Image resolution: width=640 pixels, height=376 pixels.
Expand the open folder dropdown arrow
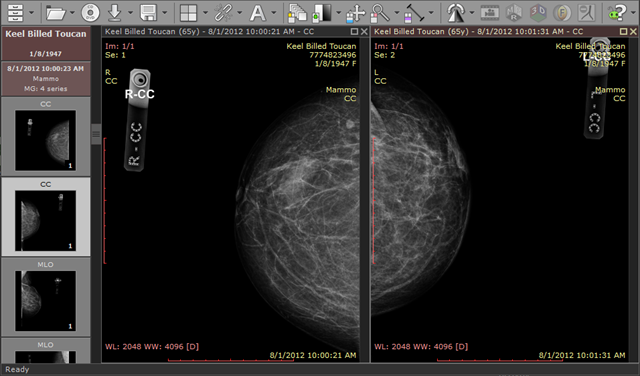[x=72, y=13]
